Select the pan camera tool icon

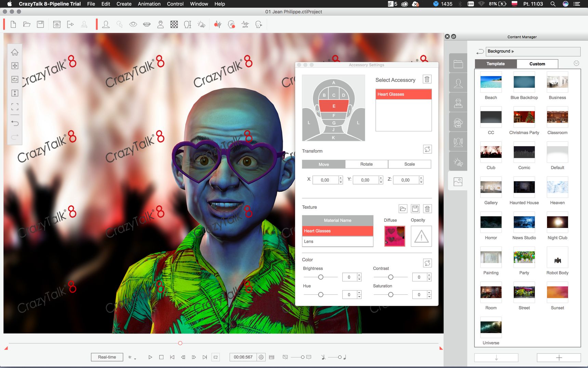[x=15, y=66]
